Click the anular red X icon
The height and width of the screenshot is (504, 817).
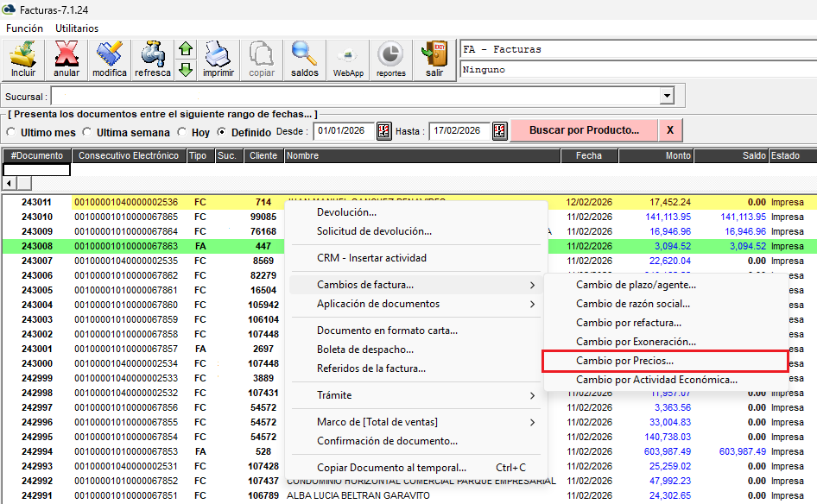[66, 60]
